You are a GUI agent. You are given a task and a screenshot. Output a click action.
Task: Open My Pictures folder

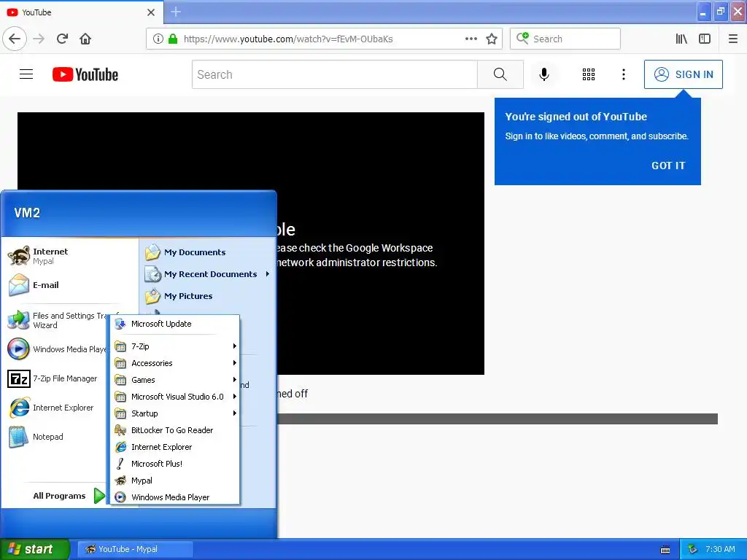coord(207,296)
